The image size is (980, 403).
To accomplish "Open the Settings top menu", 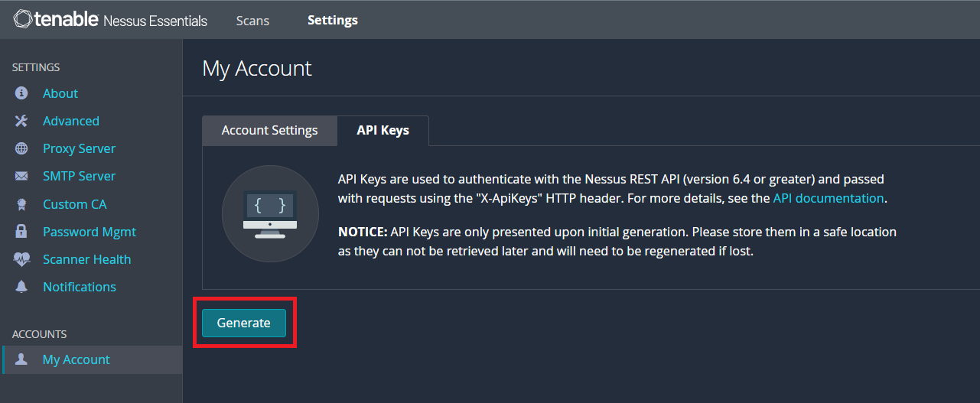I will coord(333,20).
